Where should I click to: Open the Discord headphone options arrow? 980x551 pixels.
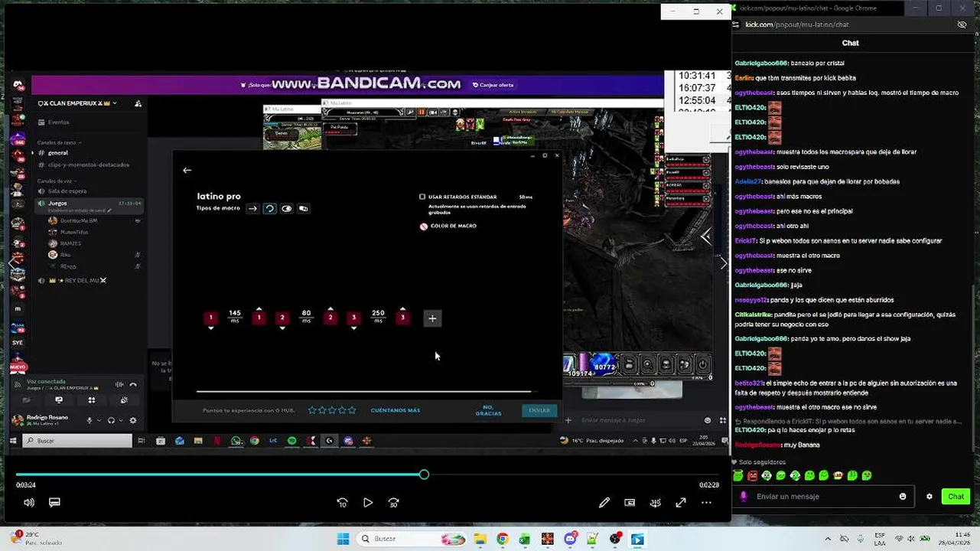pos(121,420)
